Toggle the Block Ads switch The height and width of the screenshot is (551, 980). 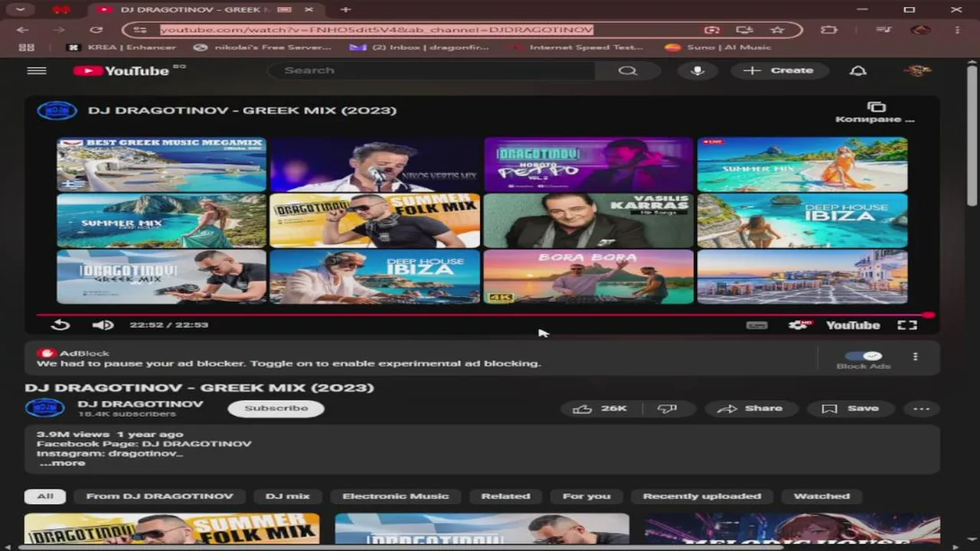(863, 356)
